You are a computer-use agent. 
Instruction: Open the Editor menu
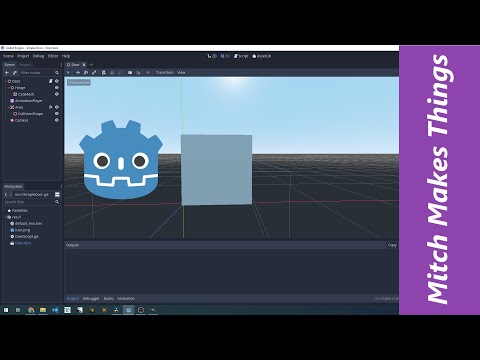53,56
